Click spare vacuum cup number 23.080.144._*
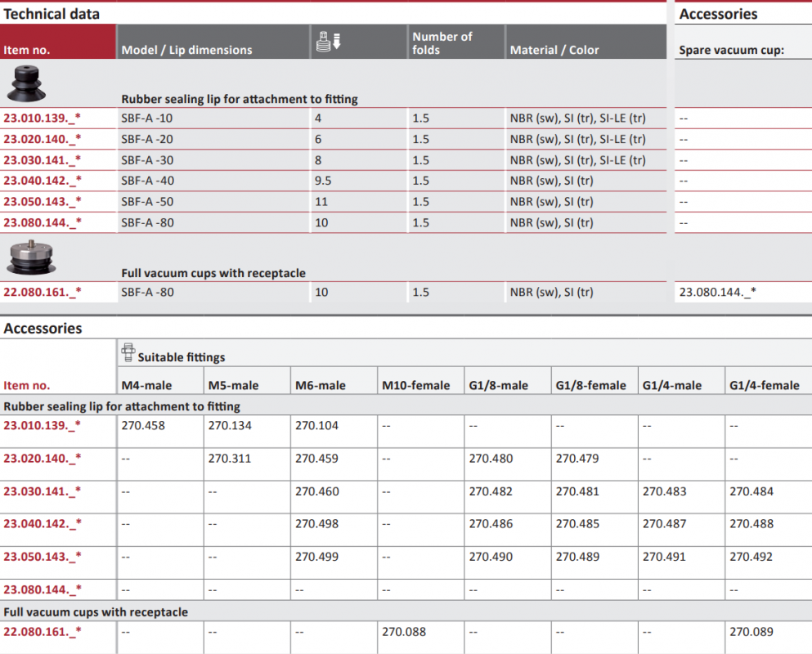The height and width of the screenshot is (654, 812). [x=717, y=292]
